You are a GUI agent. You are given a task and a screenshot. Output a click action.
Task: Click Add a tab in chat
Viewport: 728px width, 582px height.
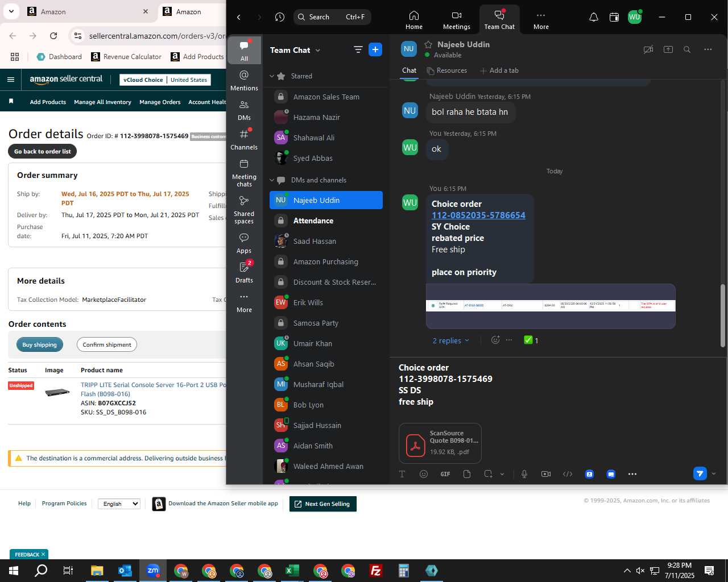point(499,70)
